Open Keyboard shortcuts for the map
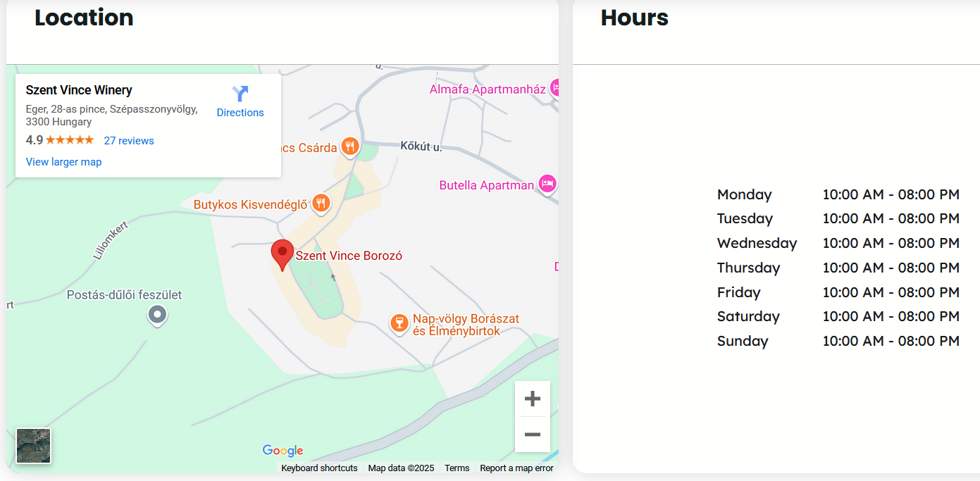Screen dimensions: 980x481 point(319,468)
